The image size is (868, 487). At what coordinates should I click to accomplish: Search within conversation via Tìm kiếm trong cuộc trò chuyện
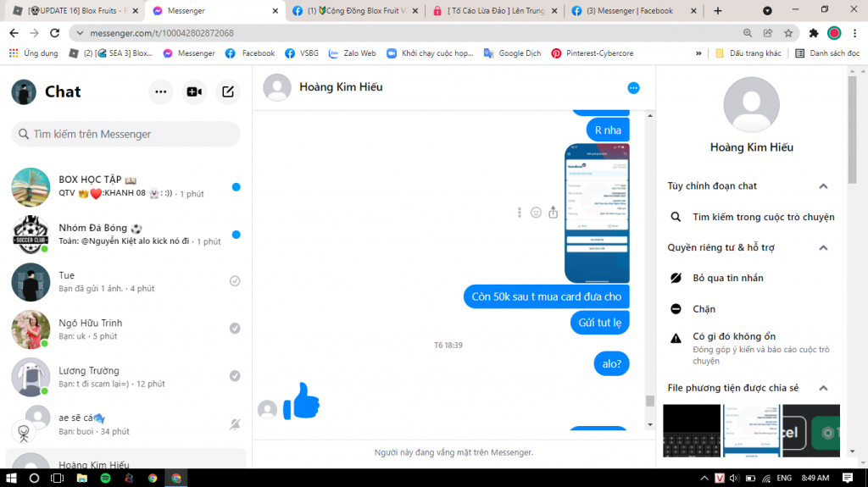tap(763, 217)
